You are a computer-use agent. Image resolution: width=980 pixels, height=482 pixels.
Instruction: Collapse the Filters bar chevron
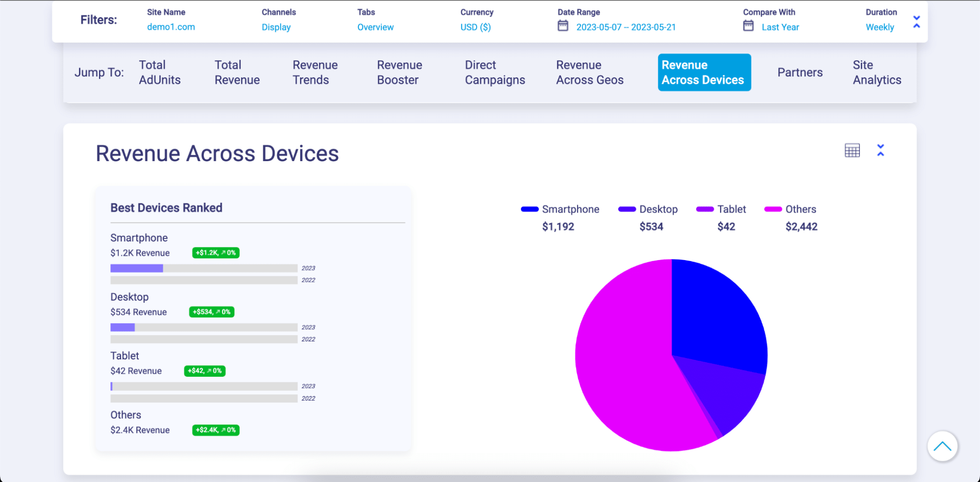916,22
